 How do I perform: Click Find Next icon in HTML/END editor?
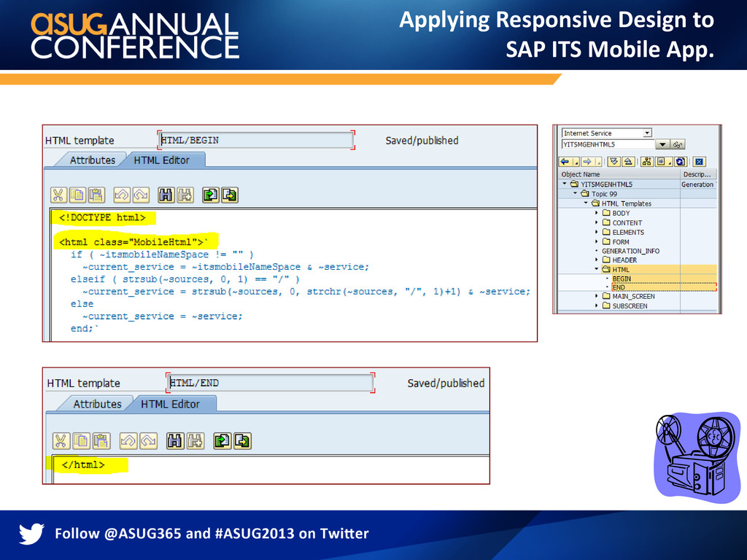[195, 441]
